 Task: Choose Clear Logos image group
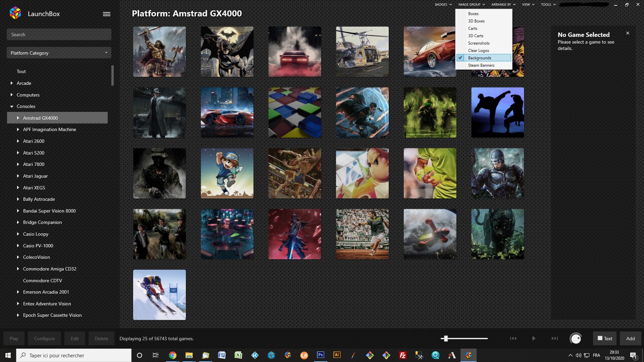484,51
